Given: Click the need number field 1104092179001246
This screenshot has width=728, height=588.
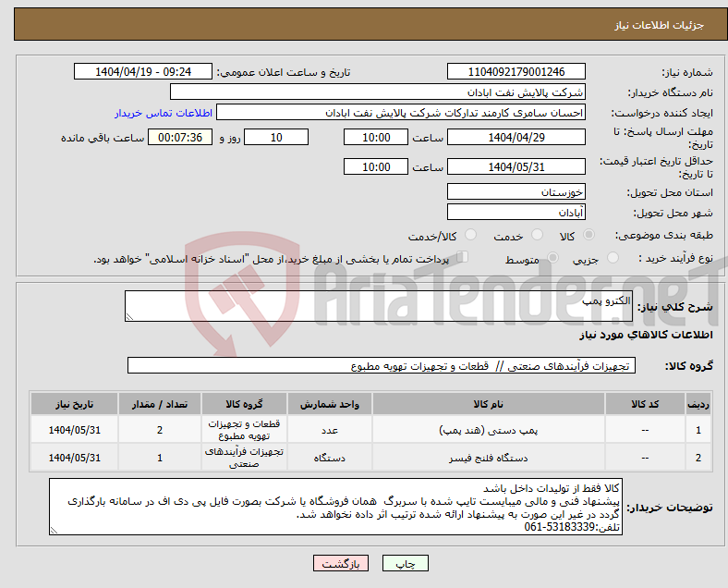Looking at the screenshot, I should point(516,71).
